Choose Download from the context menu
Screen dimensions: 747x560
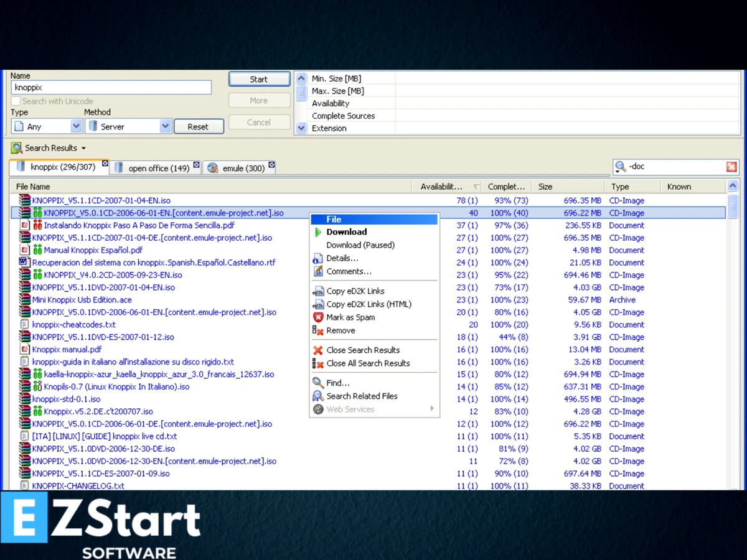pyautogui.click(x=374, y=232)
